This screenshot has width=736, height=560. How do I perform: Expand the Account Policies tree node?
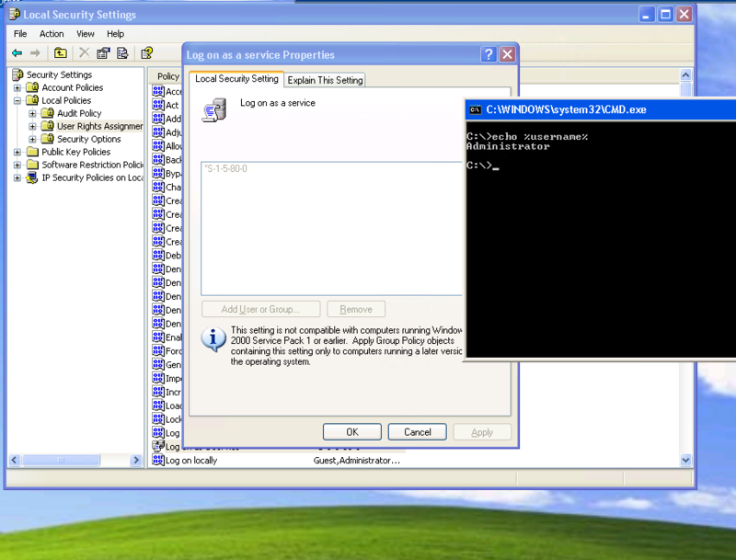click(17, 87)
